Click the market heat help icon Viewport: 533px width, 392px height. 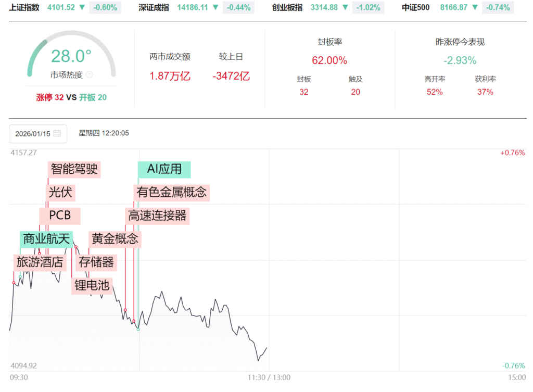point(89,74)
